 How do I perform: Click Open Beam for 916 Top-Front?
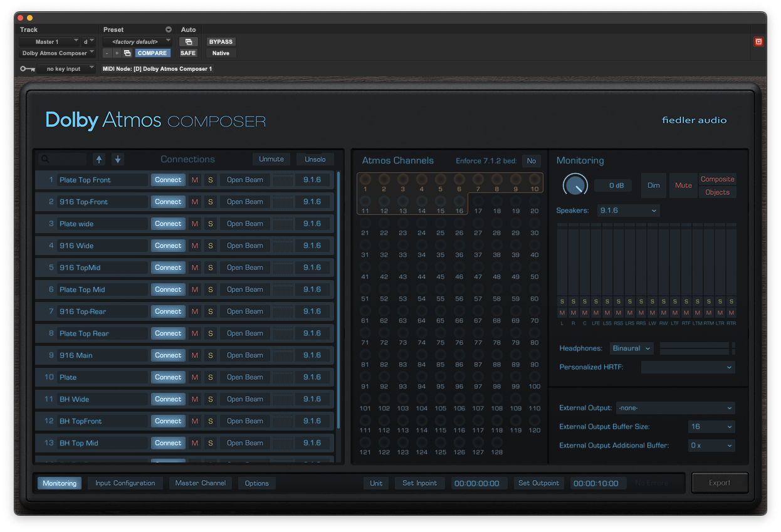click(245, 202)
